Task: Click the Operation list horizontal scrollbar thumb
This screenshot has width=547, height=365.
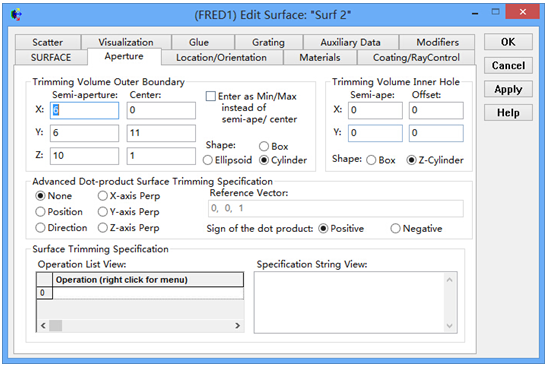Action: coord(55,326)
